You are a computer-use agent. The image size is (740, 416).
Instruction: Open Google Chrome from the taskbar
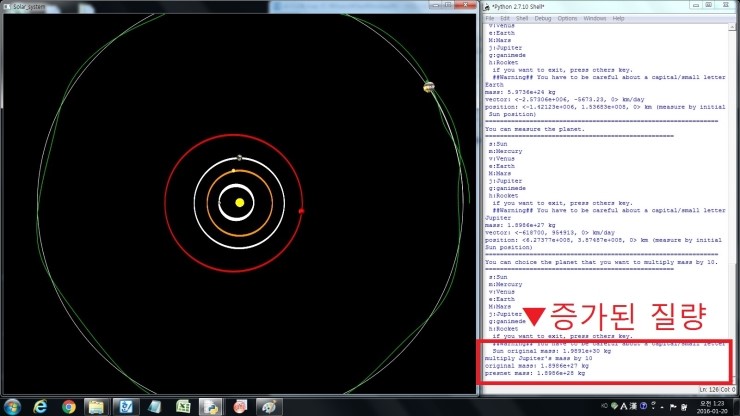[x=69, y=406]
